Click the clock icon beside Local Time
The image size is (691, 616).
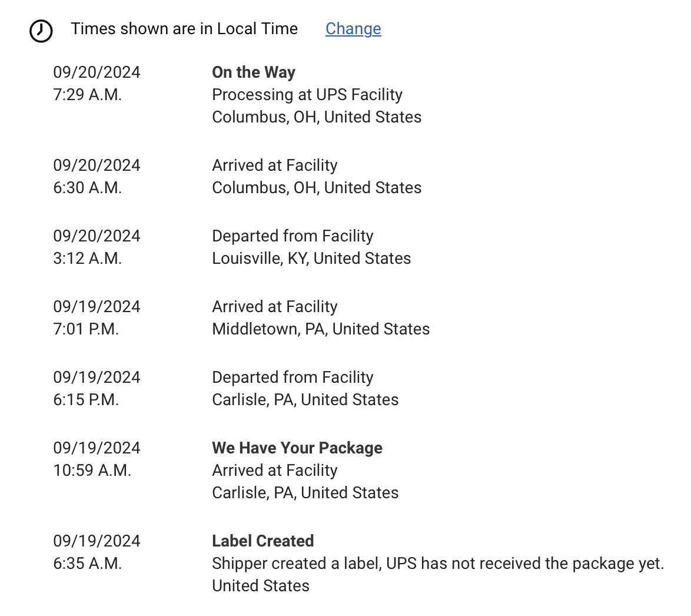click(41, 31)
